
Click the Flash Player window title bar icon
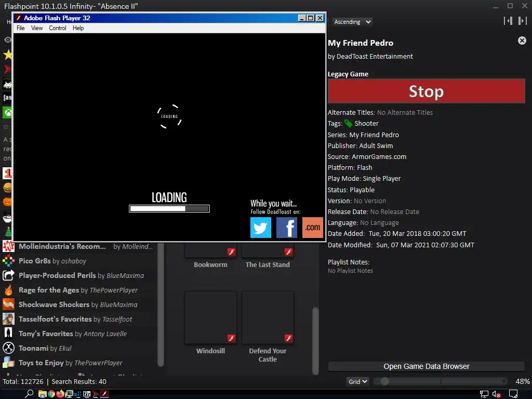(x=19, y=18)
